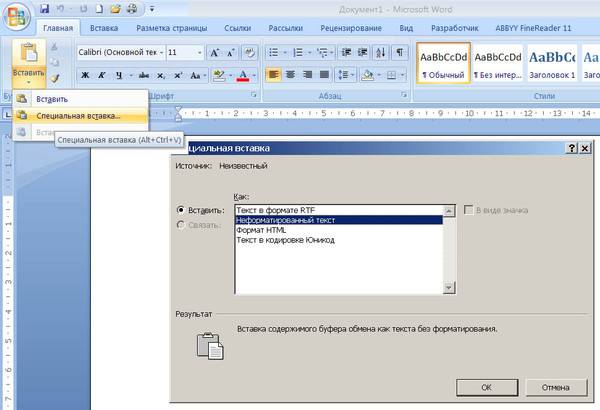600x410 pixels.
Task: Open multilevel list dropdown
Action: coord(331,52)
